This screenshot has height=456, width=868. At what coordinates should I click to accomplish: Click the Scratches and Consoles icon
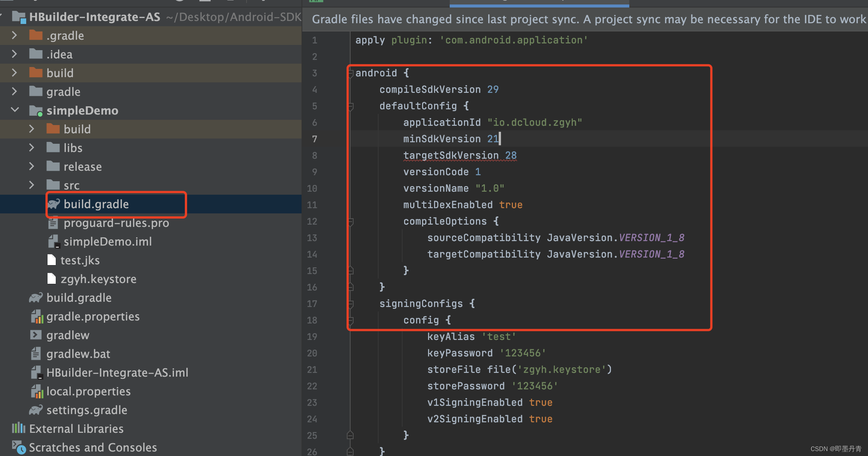pos(19,447)
